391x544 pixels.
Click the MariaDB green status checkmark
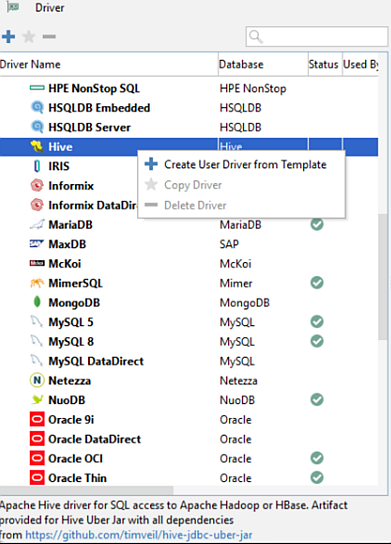tap(317, 224)
